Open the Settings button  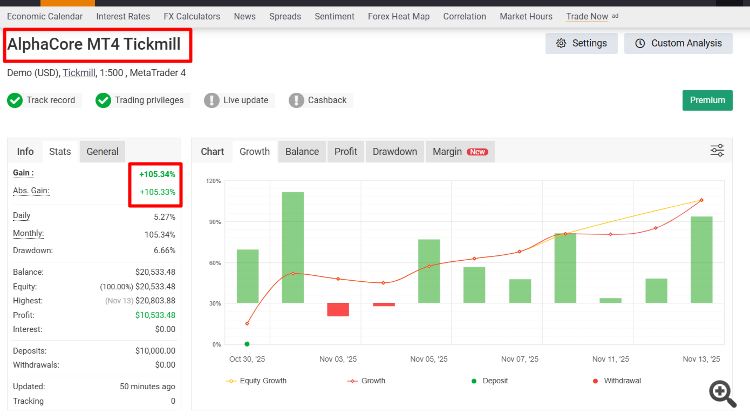click(x=582, y=43)
